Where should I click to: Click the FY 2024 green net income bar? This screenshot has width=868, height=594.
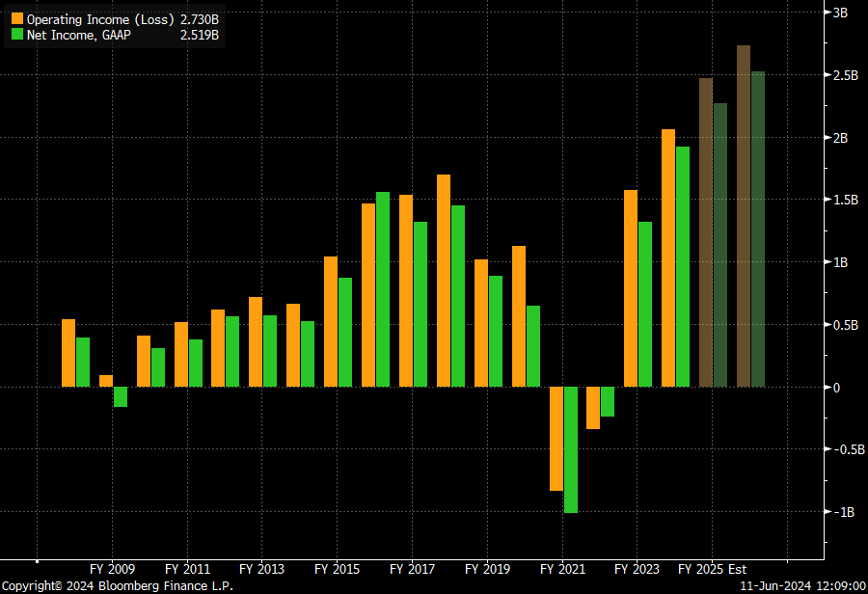coord(683,267)
